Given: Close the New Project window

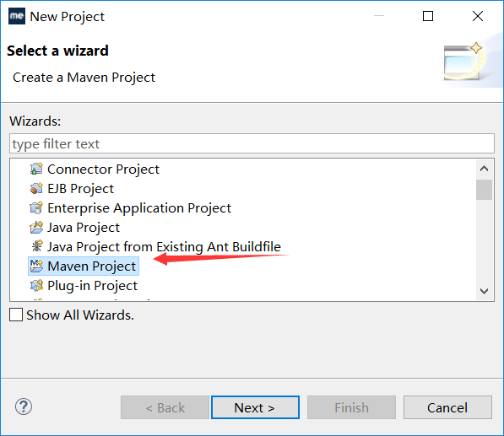Looking at the screenshot, I should click(478, 16).
